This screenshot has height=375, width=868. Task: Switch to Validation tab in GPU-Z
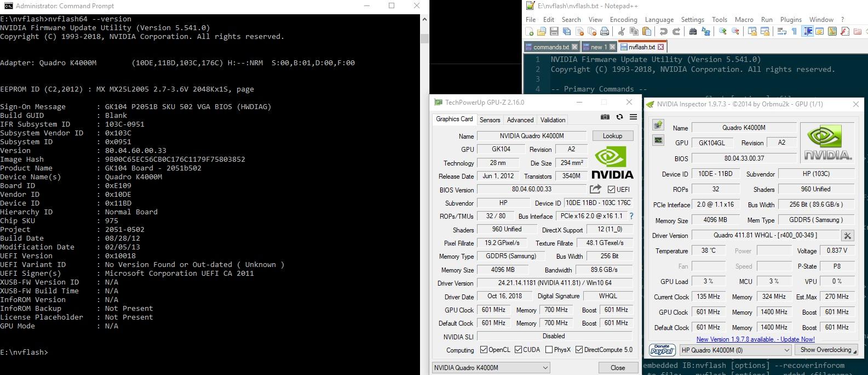click(x=553, y=120)
